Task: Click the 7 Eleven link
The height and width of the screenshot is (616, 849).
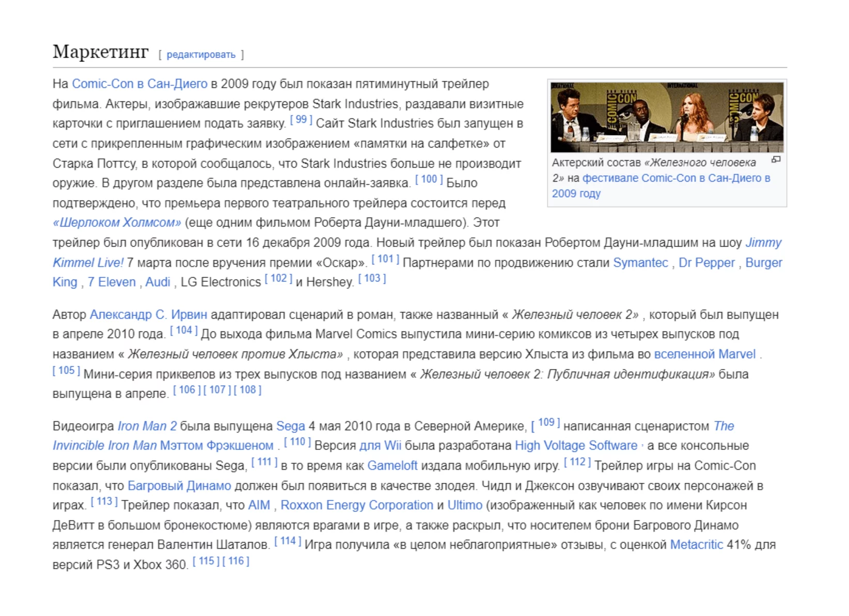Action: pyautogui.click(x=112, y=282)
